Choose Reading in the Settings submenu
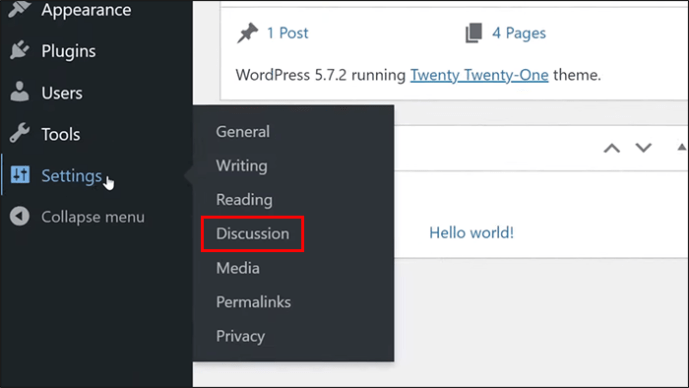 pos(244,200)
